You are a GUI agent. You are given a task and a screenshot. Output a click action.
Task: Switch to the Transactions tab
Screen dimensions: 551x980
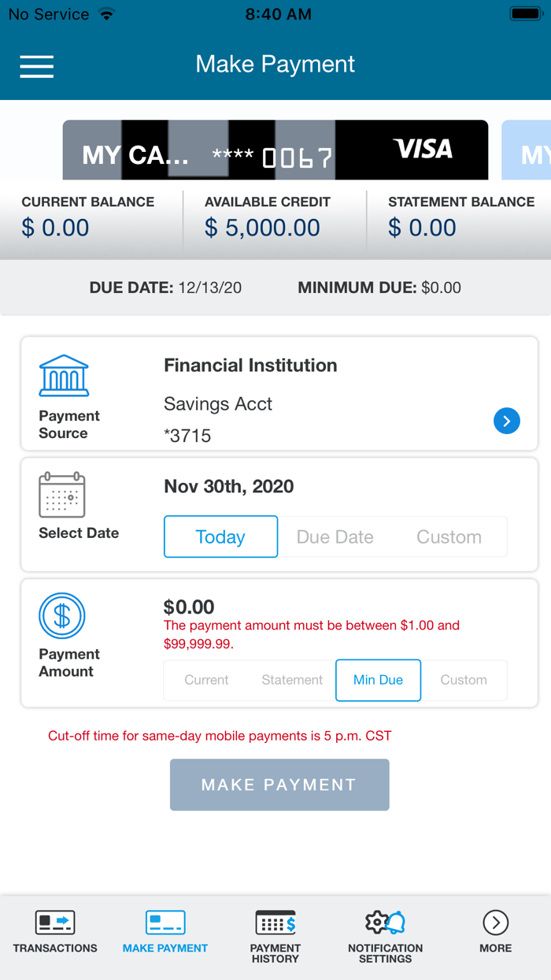[54, 934]
